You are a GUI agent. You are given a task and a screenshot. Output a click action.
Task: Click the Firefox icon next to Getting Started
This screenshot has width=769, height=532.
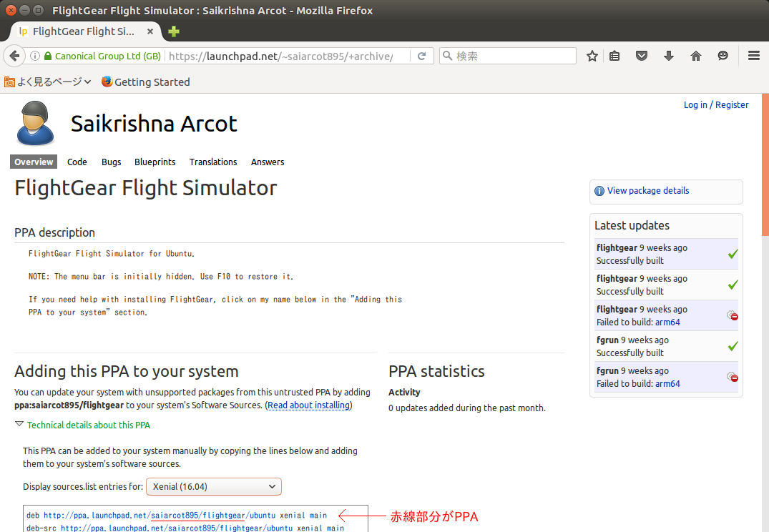point(107,82)
